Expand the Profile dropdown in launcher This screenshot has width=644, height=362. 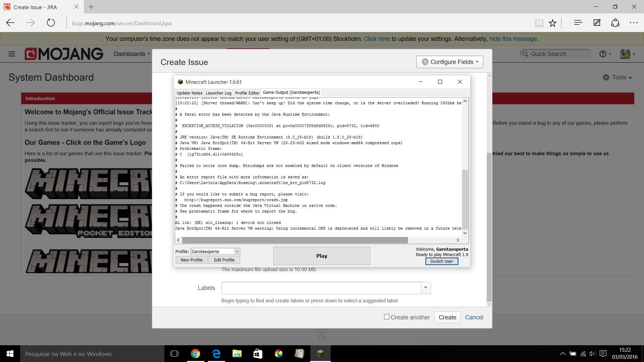pos(237,251)
